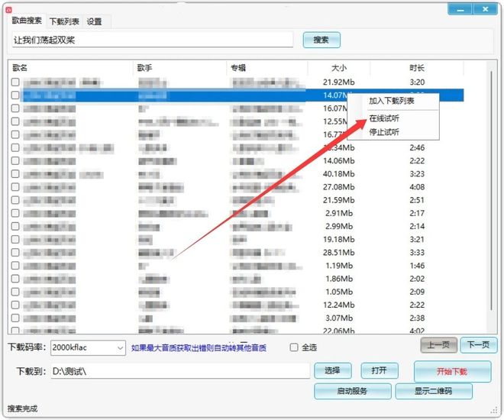Click the blue auto-convert quality hint text
Screen dimensions: 504x420
pos(199,347)
